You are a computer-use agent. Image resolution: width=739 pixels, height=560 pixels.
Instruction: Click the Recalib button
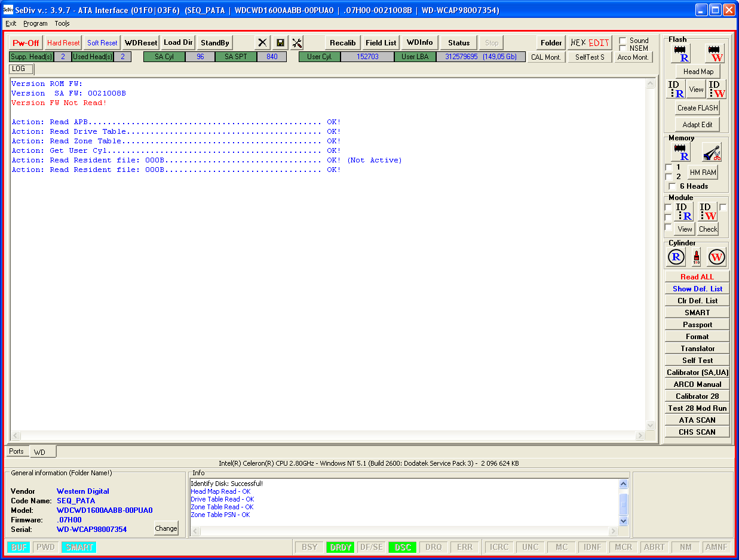click(343, 43)
